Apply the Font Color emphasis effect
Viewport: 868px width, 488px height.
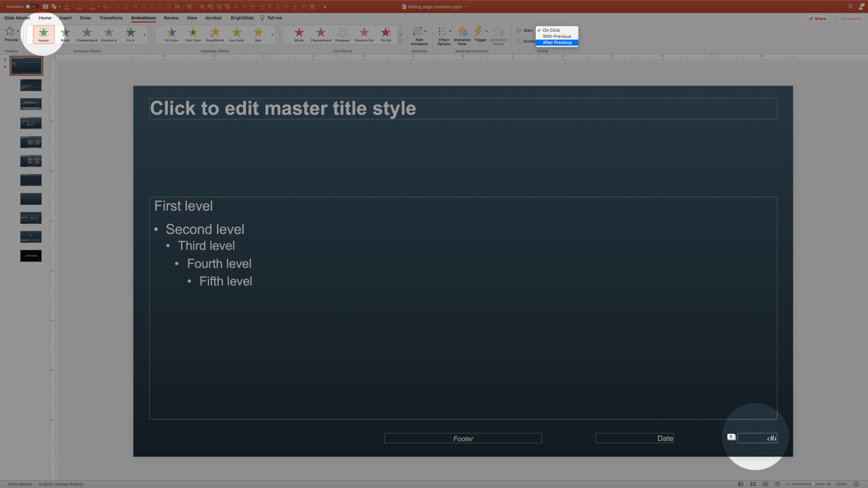coord(193,35)
